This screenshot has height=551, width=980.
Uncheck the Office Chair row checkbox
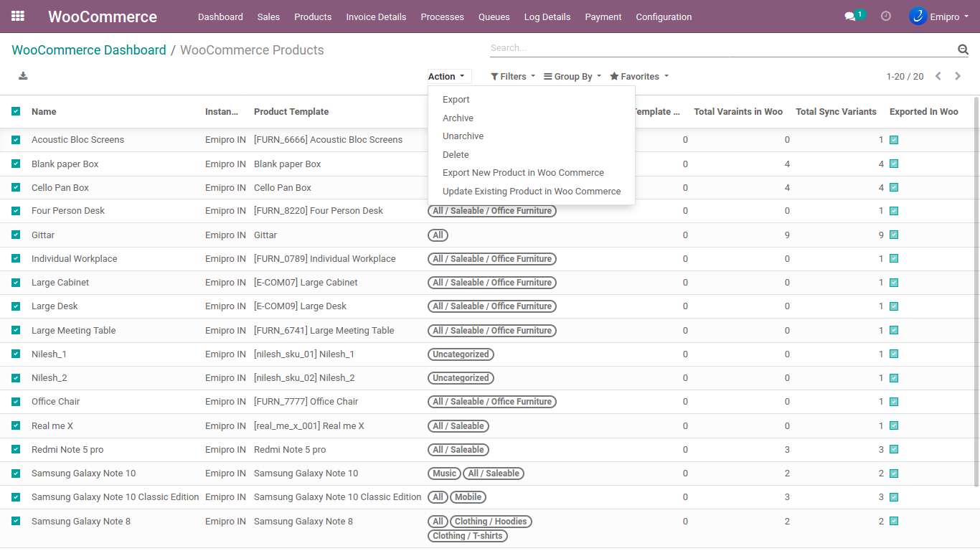[x=16, y=402]
